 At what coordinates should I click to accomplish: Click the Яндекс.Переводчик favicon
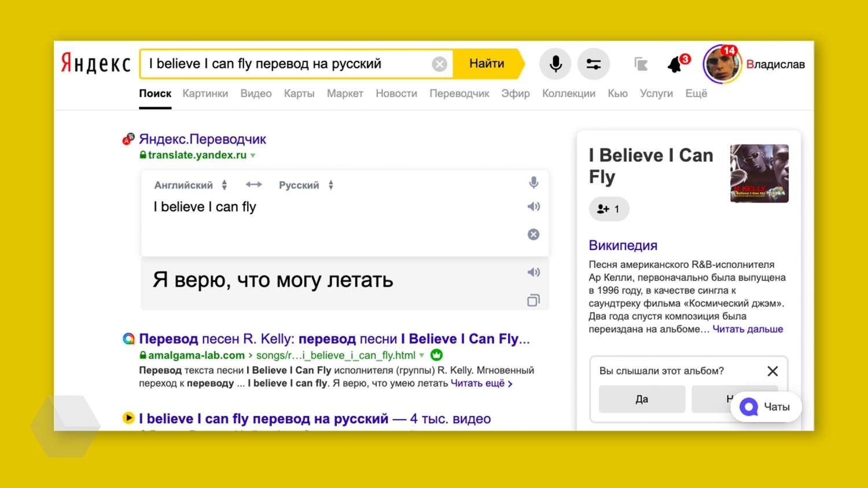tap(128, 139)
